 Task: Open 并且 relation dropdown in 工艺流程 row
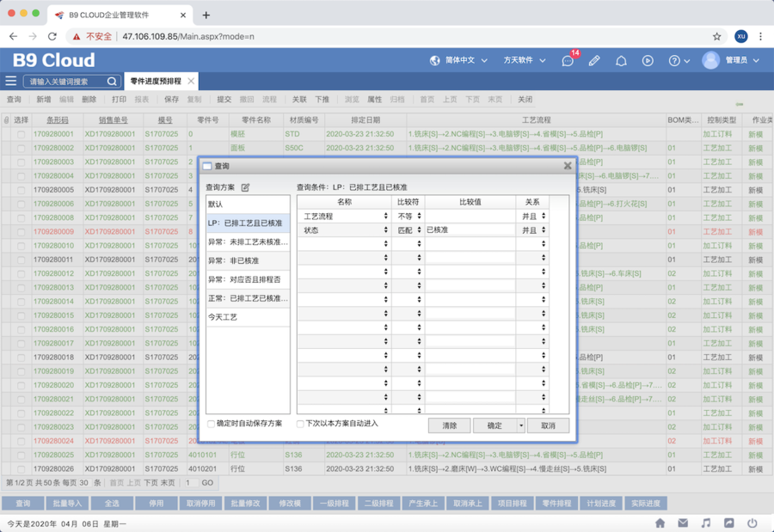532,217
